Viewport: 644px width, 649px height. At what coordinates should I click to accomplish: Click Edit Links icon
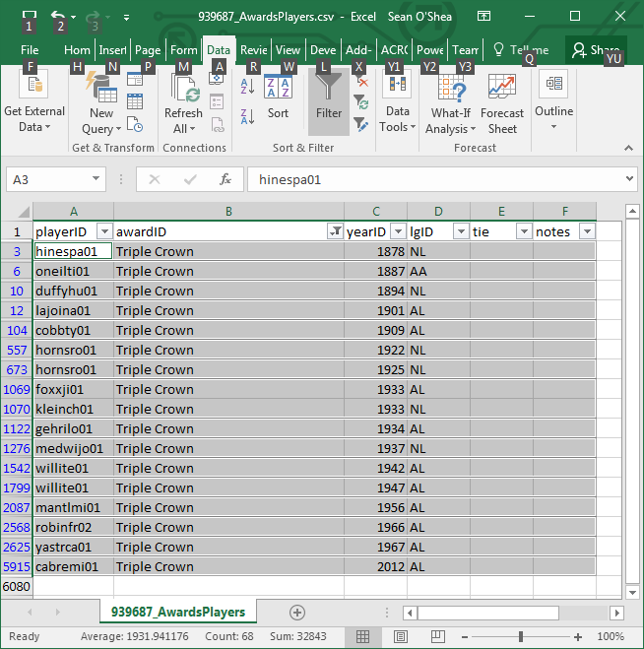point(217,125)
